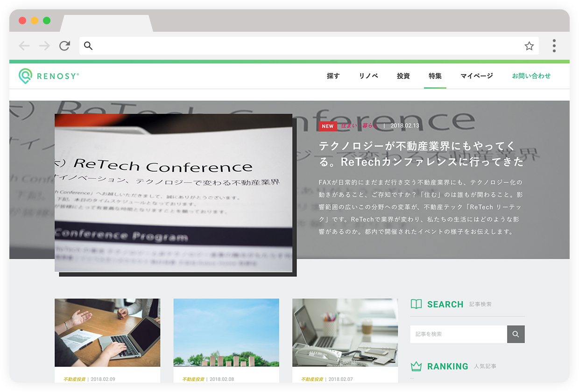Click the article summary starting with FAXが日常的に
The height and width of the screenshot is (392, 579).
[x=420, y=207]
